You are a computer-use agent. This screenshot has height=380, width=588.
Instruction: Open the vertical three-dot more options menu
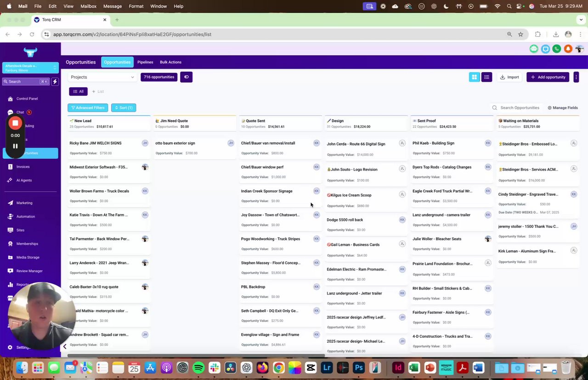click(x=576, y=77)
